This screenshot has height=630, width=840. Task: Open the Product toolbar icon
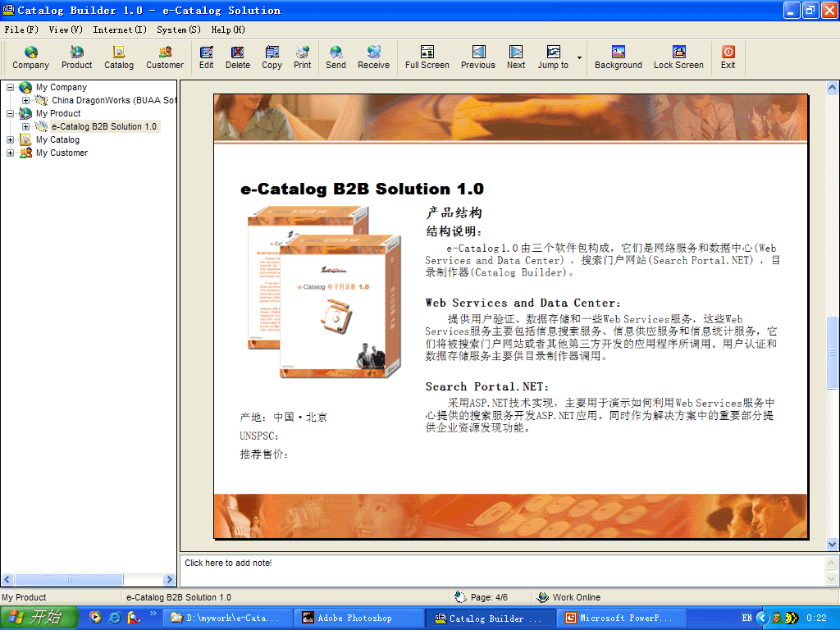76,57
